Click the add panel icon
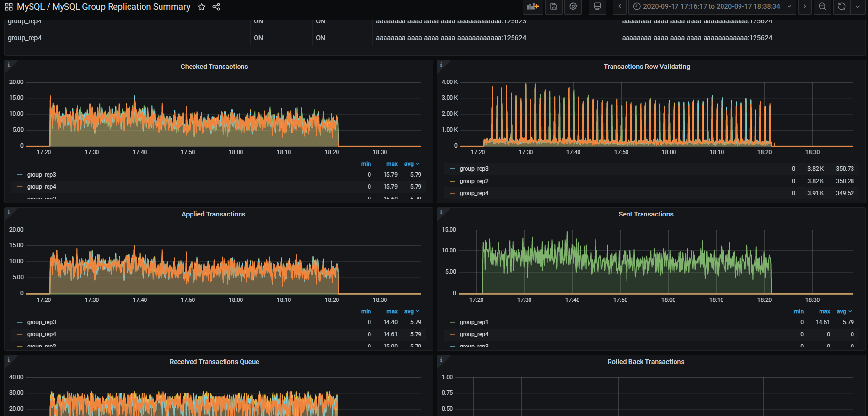Image resolution: width=868 pixels, height=416 pixels. point(533,7)
